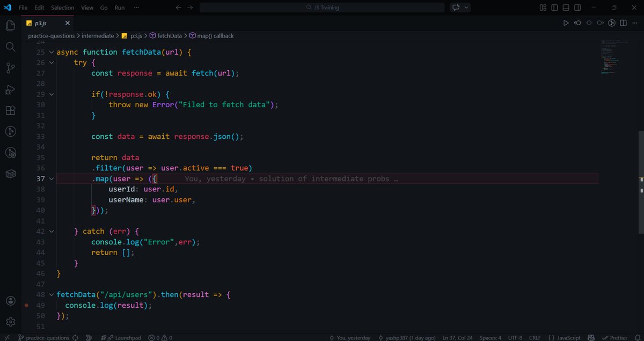
Task: Open the Run menu
Action: coord(120,8)
